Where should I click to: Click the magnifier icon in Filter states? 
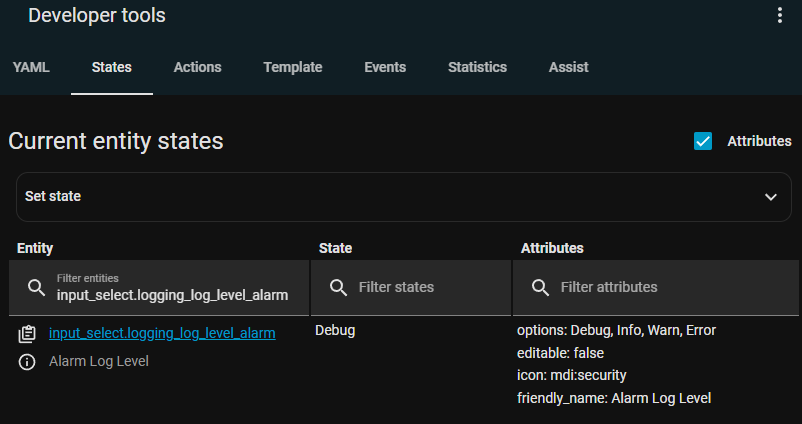pos(338,288)
